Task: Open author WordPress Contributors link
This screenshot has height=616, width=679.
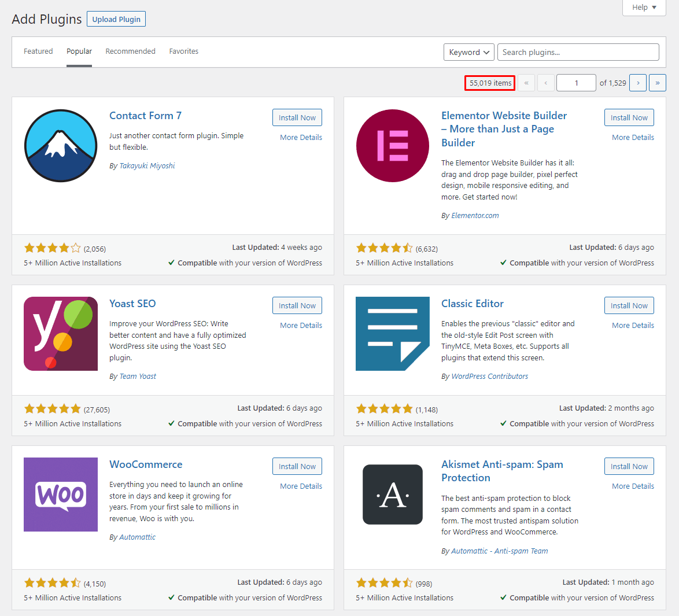Action: pyautogui.click(x=490, y=376)
